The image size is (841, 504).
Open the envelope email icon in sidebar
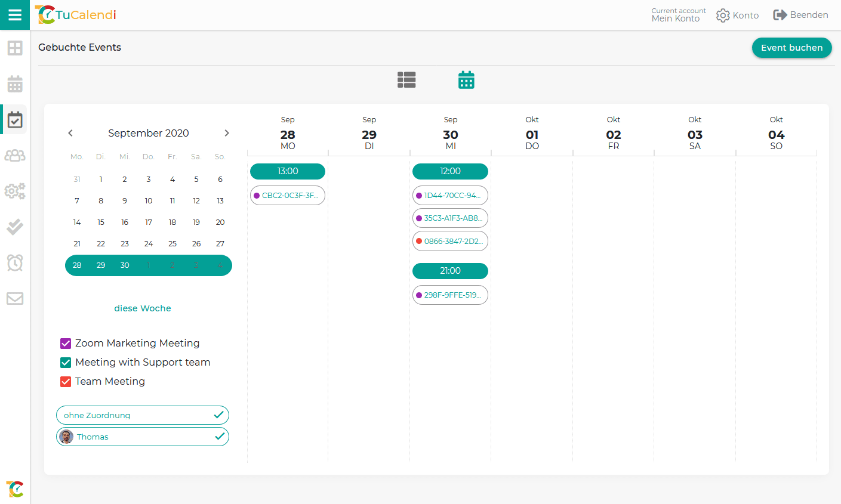(15, 298)
